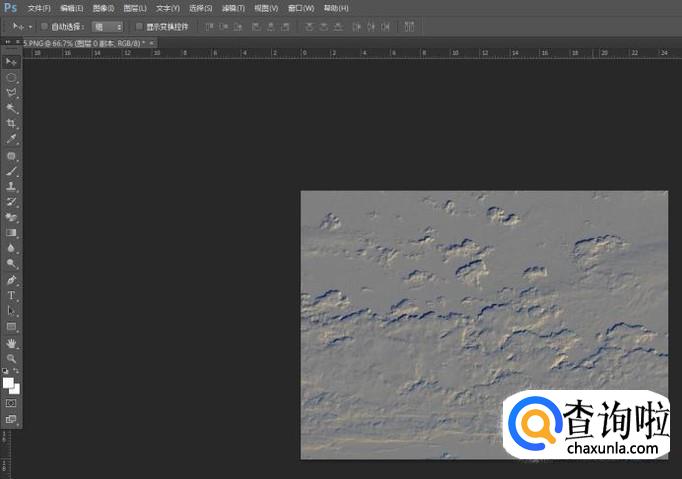The image size is (682, 479).
Task: Select the Eyedropper tool
Action: coord(12,139)
